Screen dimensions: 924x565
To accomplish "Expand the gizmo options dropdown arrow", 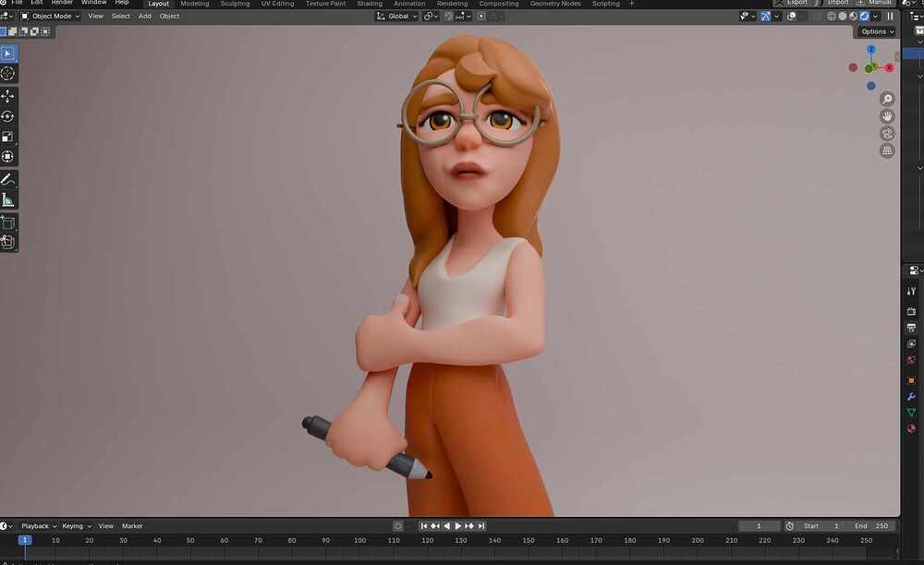I will (777, 17).
